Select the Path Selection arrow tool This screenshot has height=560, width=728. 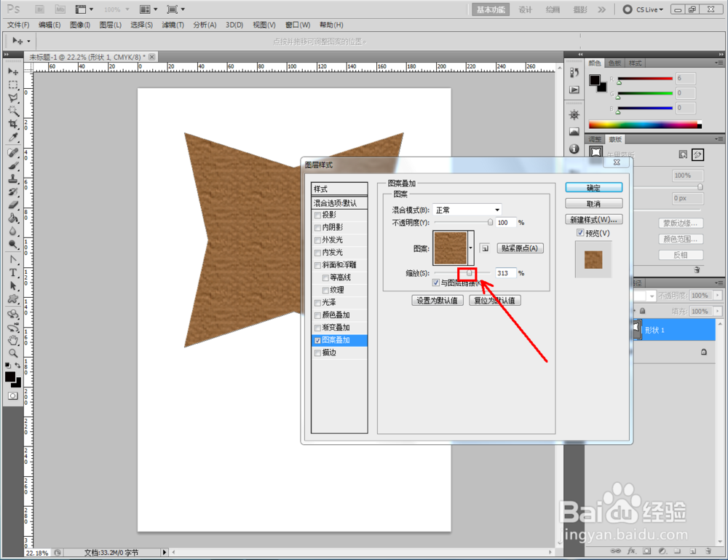(13, 285)
